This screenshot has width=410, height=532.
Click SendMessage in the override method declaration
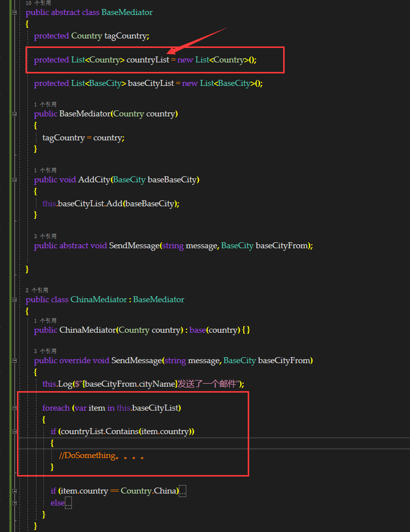[x=137, y=361]
